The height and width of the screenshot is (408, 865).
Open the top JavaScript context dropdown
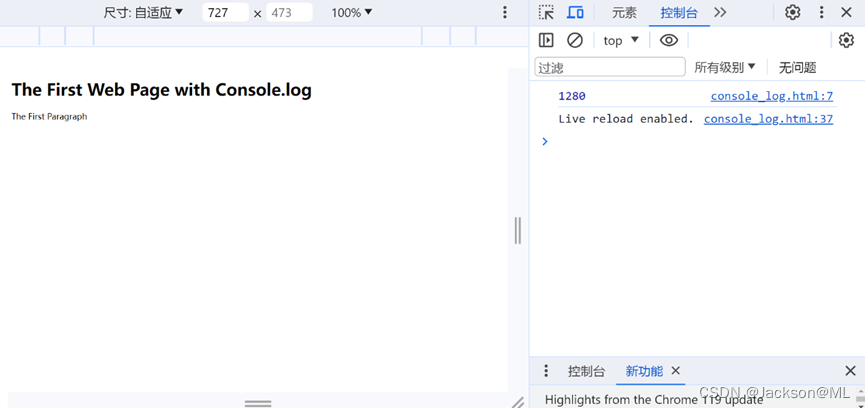point(621,40)
